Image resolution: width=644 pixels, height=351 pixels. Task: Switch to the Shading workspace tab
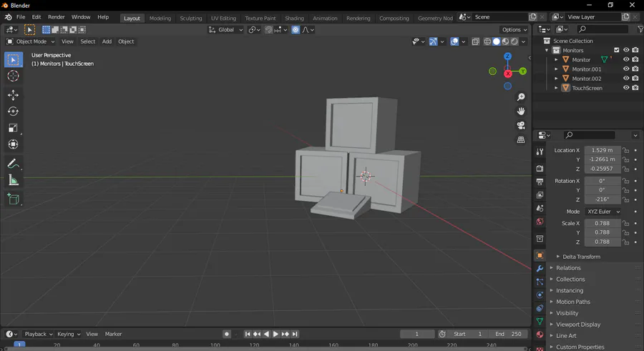294,18
